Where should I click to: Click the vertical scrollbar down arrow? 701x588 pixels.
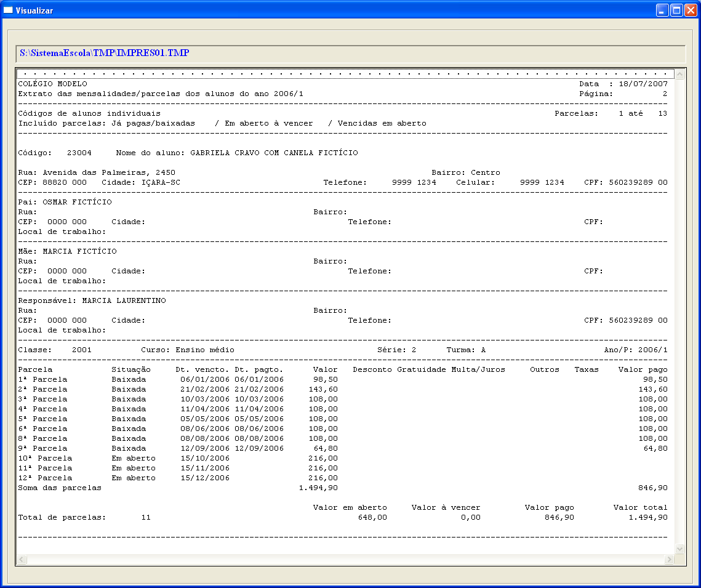click(x=679, y=549)
